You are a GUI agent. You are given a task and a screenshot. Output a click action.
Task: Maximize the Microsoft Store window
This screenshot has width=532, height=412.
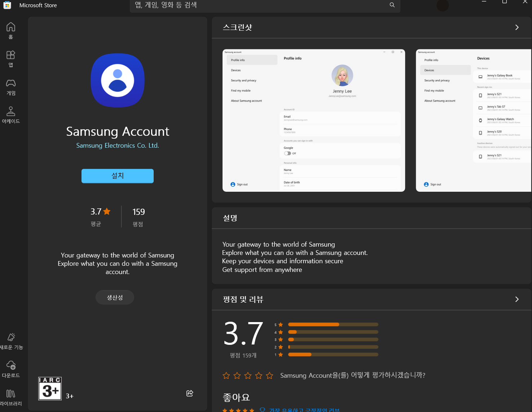505,2
